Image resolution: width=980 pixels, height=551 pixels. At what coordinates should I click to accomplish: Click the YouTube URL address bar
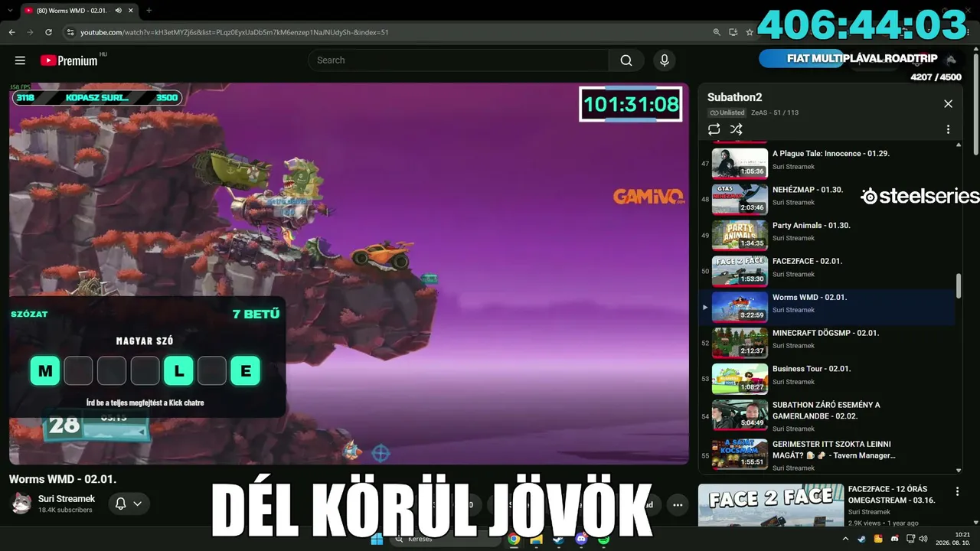pyautogui.click(x=390, y=32)
